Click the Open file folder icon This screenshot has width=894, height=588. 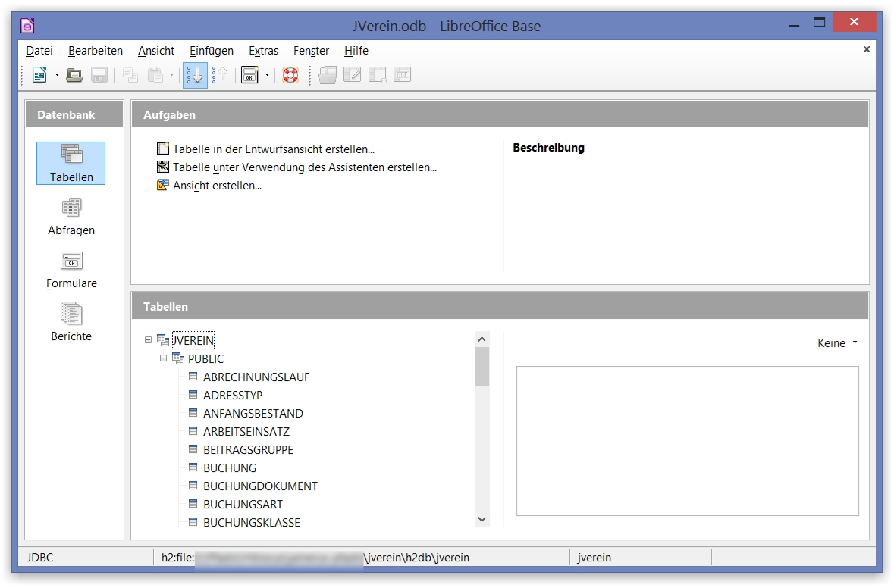pyautogui.click(x=74, y=75)
